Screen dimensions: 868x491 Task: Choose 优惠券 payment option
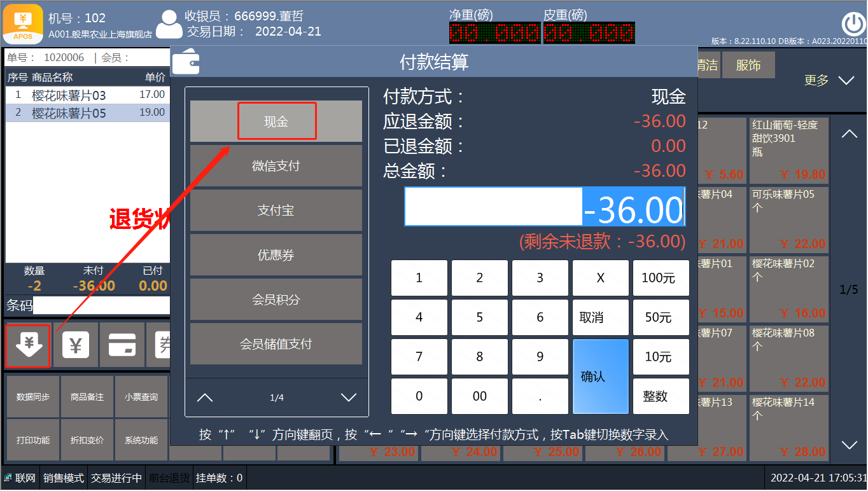tap(276, 255)
